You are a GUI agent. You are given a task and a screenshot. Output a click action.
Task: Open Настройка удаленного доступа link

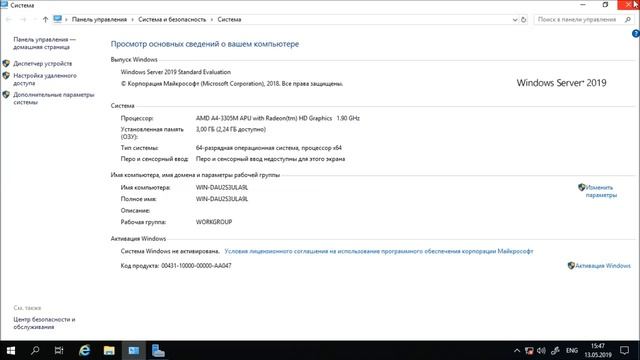click(x=45, y=79)
